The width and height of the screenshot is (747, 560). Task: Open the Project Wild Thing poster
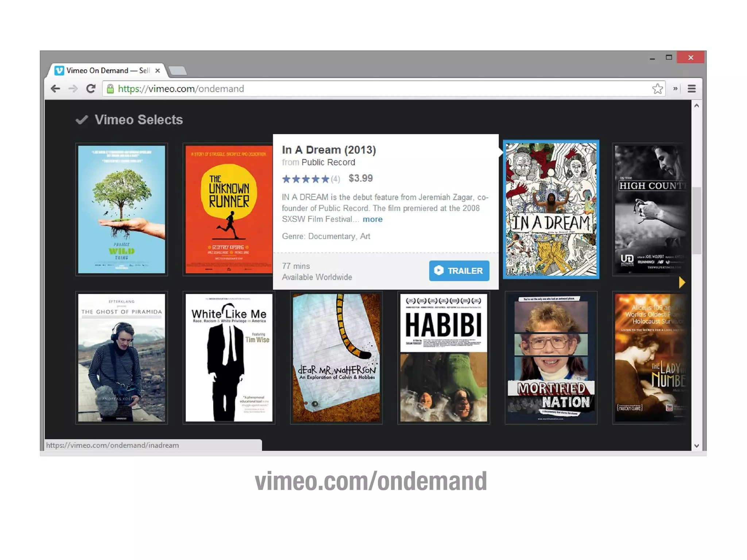[x=121, y=209]
